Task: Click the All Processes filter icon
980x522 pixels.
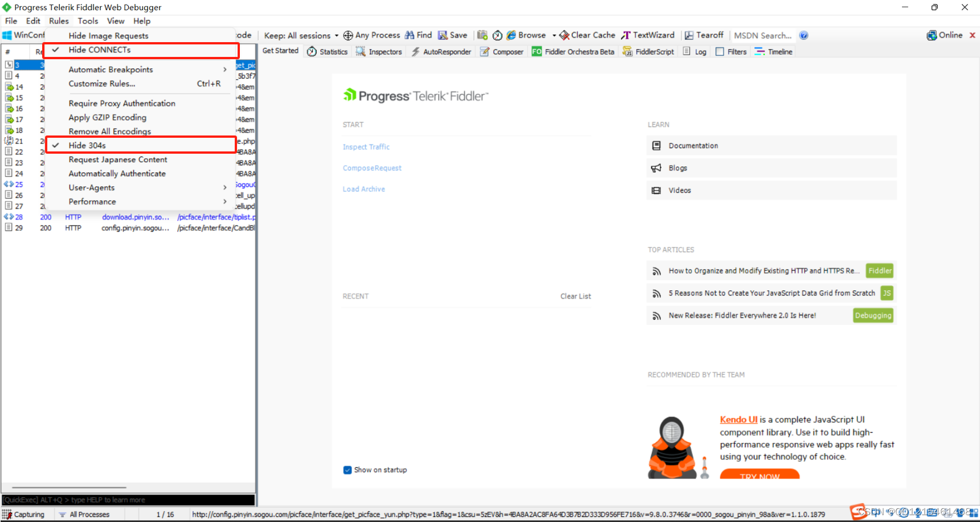Action: 62,515
